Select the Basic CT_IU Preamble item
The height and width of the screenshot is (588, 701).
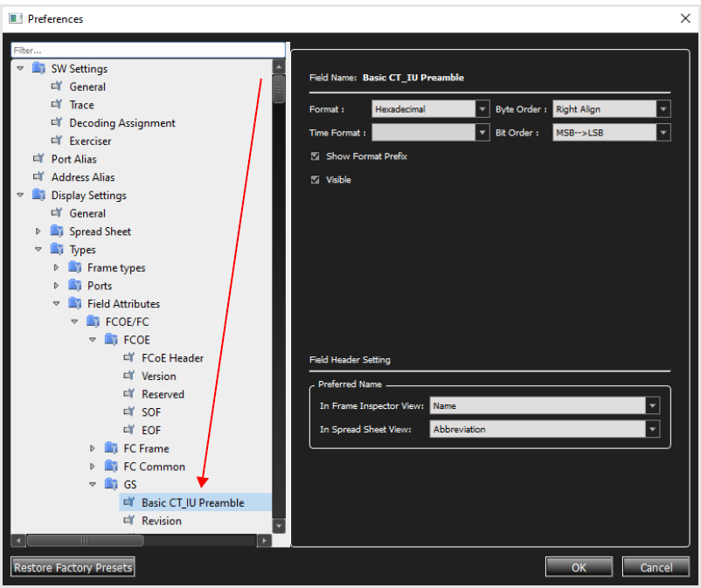pos(196,502)
